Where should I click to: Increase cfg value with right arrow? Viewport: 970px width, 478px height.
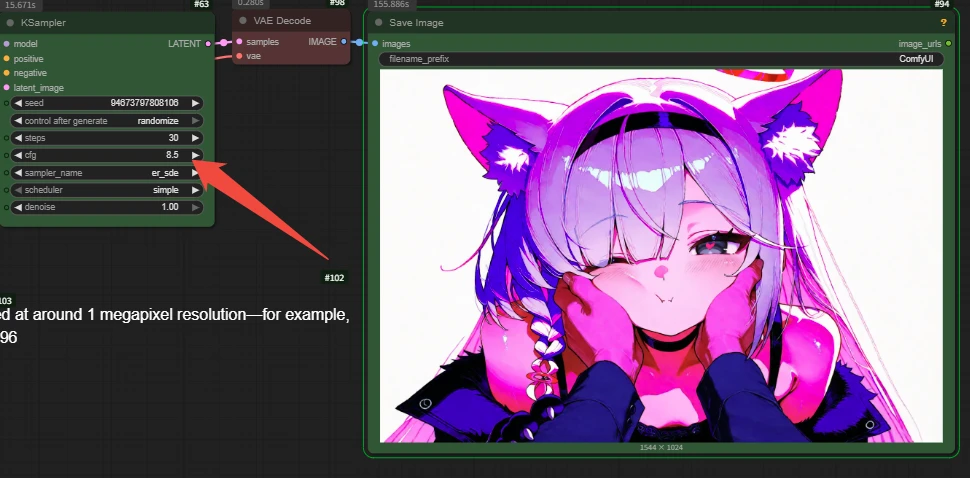195,155
